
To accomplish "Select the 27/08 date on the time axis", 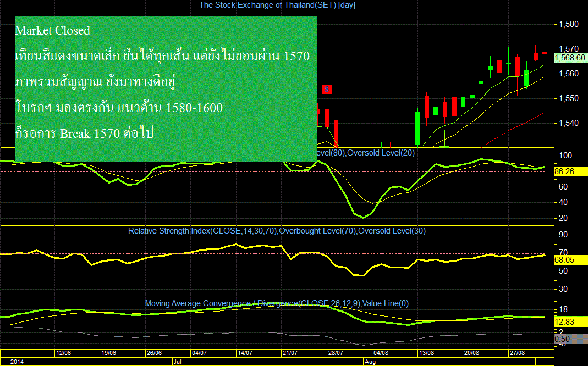I will [517, 353].
